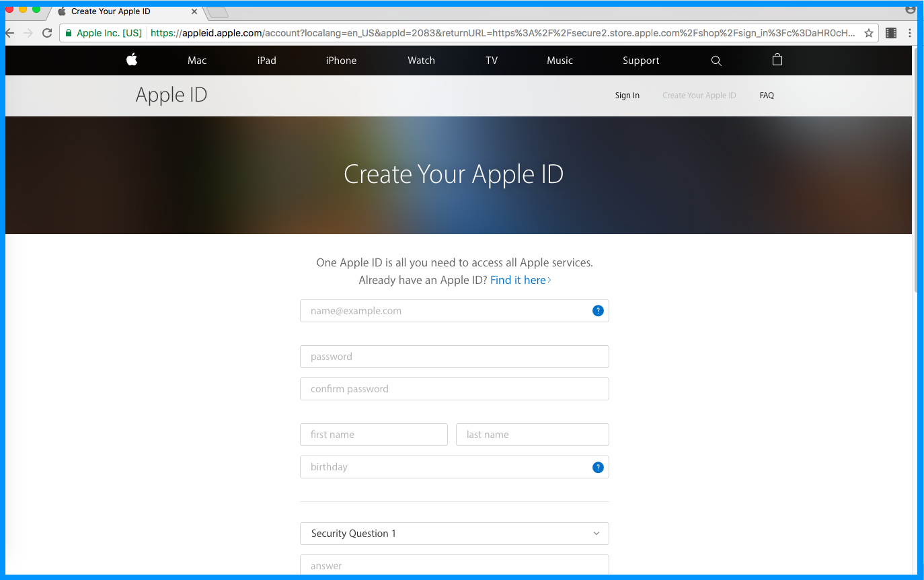Viewport: 924px width, 580px height.
Task: Close the Create Your Apple ID tab
Action: click(194, 11)
